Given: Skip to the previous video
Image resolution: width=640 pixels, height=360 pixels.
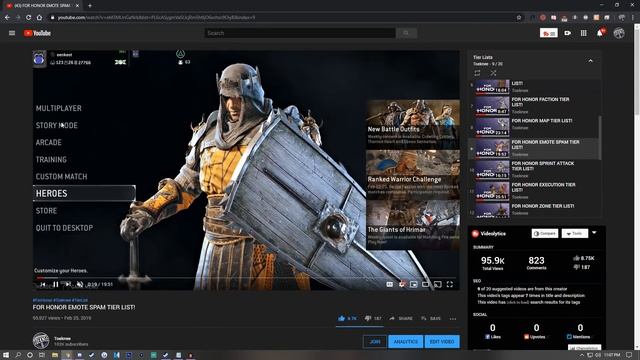Looking at the screenshot, I should pos(43,284).
